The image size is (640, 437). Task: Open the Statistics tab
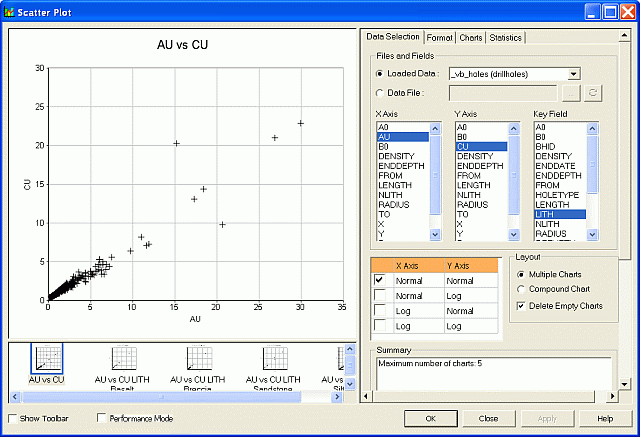(506, 37)
